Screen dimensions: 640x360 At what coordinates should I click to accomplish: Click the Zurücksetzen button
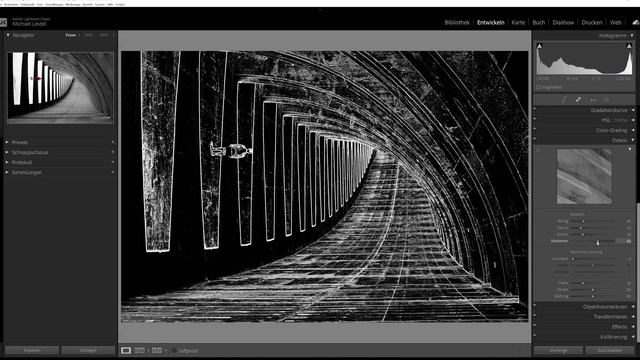click(610, 350)
